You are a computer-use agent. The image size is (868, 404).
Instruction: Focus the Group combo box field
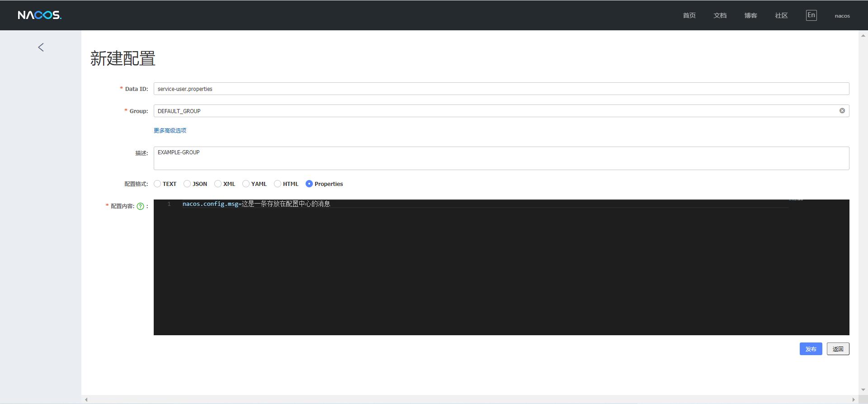point(501,111)
